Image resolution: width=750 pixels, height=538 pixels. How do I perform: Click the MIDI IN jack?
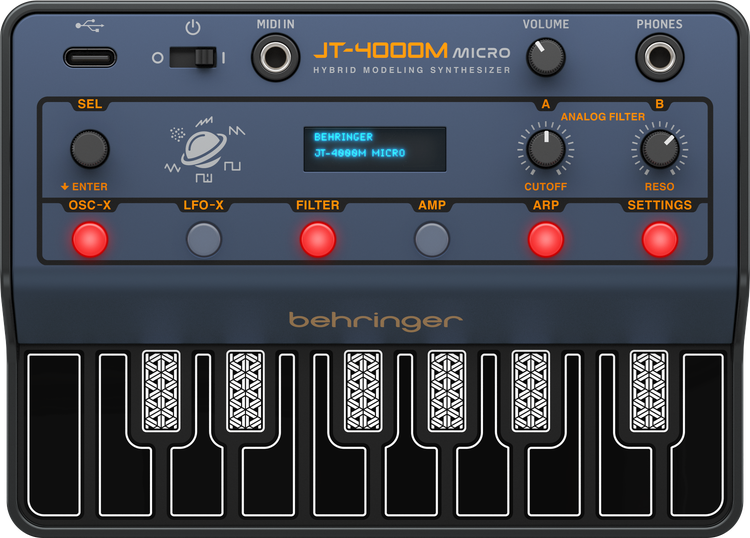[276, 57]
